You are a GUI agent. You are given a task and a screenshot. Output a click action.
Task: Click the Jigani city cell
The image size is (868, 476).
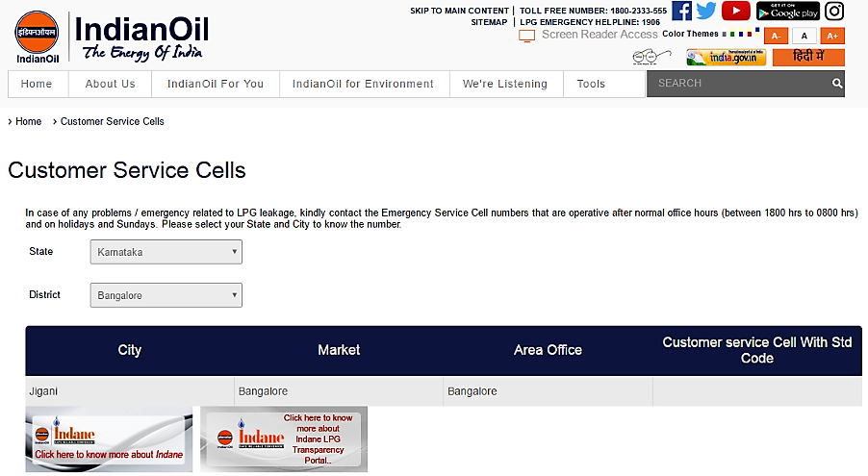[130, 391]
